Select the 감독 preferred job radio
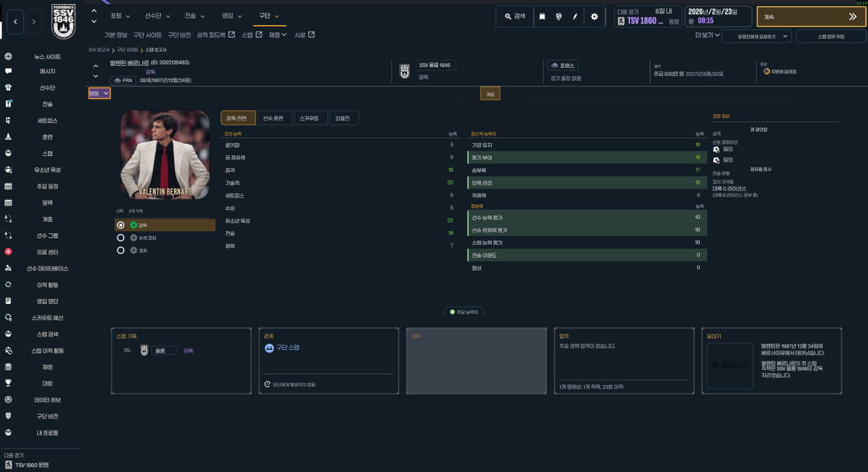The width and height of the screenshot is (868, 472). click(121, 225)
